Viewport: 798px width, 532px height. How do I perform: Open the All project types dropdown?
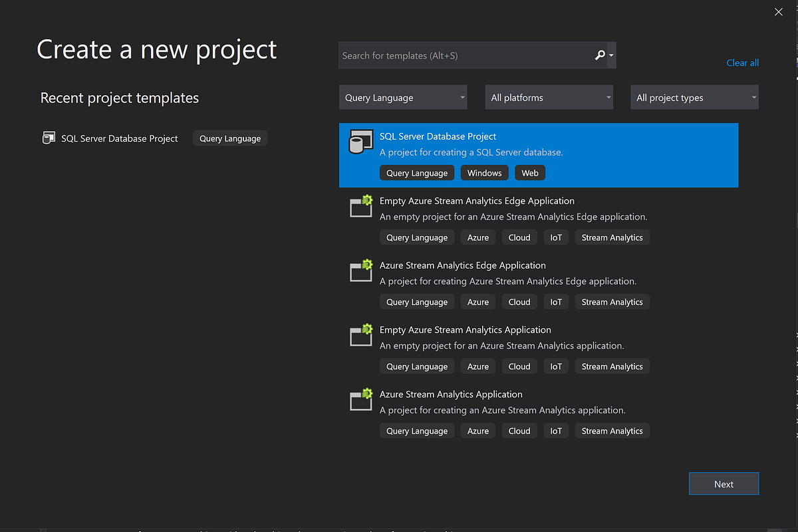pos(694,97)
